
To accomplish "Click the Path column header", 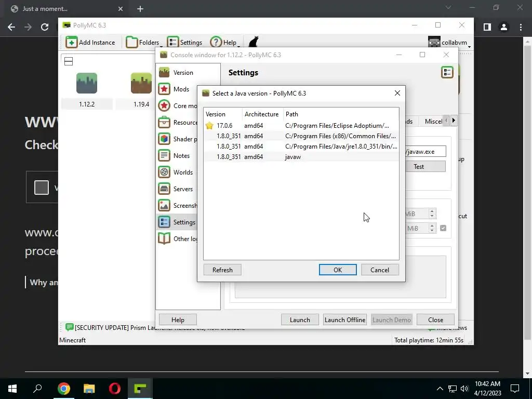I will (x=341, y=114).
